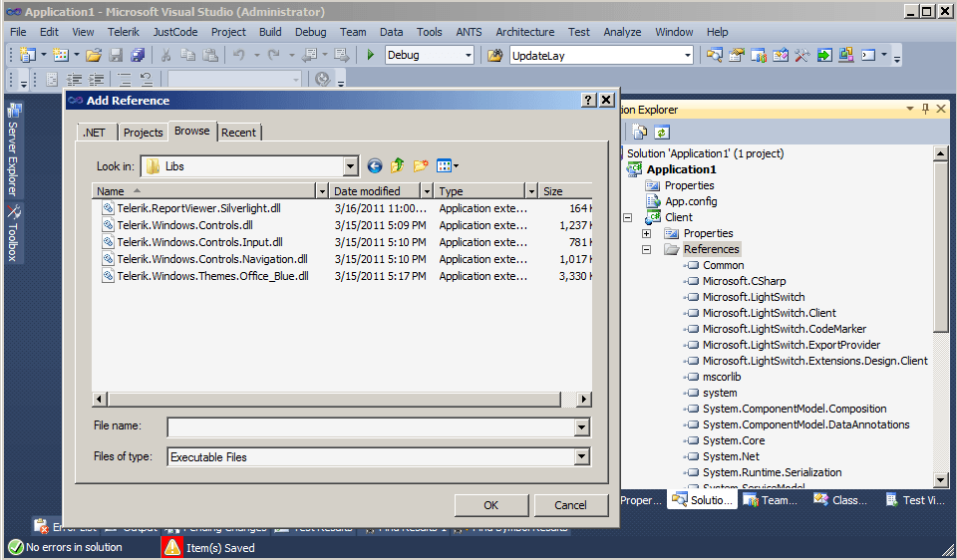Viewport: 957px width, 560px height.
Task: Open the Debug configuration dropdown
Action: pos(469,56)
